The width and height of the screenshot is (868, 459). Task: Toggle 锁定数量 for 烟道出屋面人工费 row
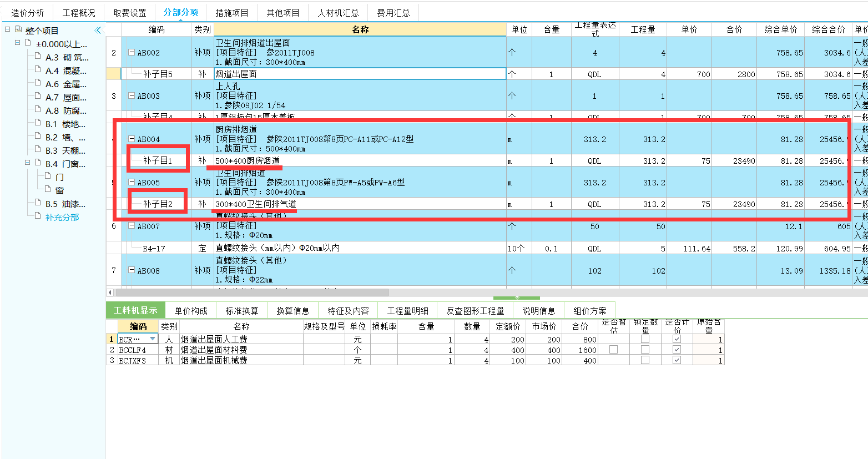point(645,339)
